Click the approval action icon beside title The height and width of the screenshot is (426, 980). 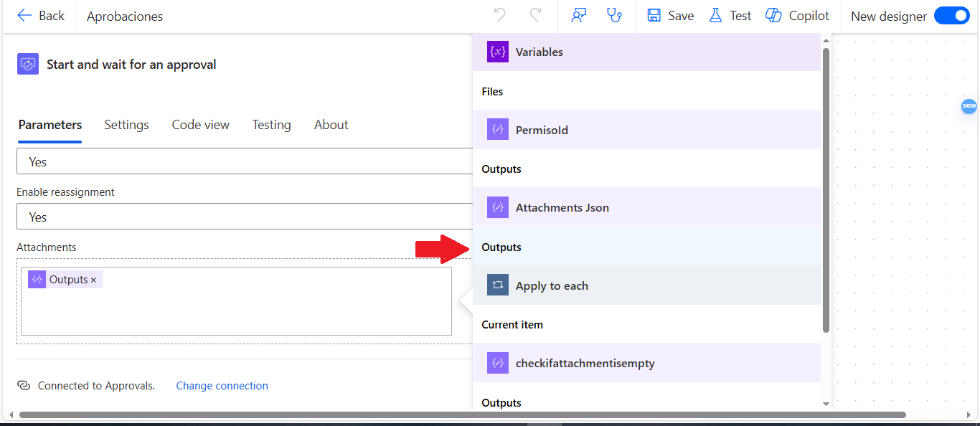tap(28, 64)
